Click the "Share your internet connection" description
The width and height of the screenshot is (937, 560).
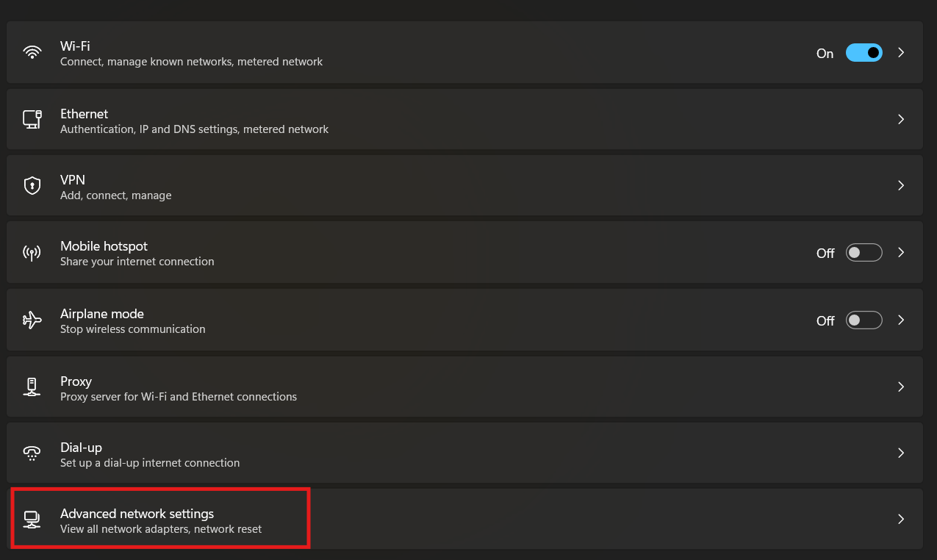137,262
